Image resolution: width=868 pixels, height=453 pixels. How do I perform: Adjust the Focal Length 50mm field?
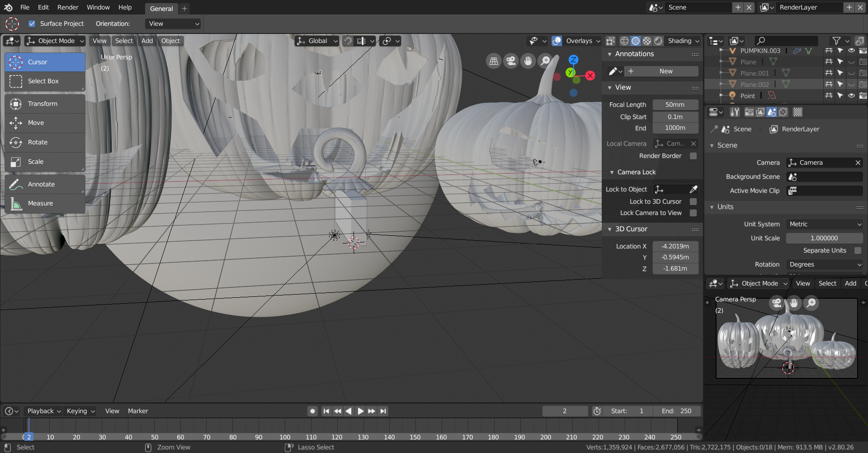675,105
